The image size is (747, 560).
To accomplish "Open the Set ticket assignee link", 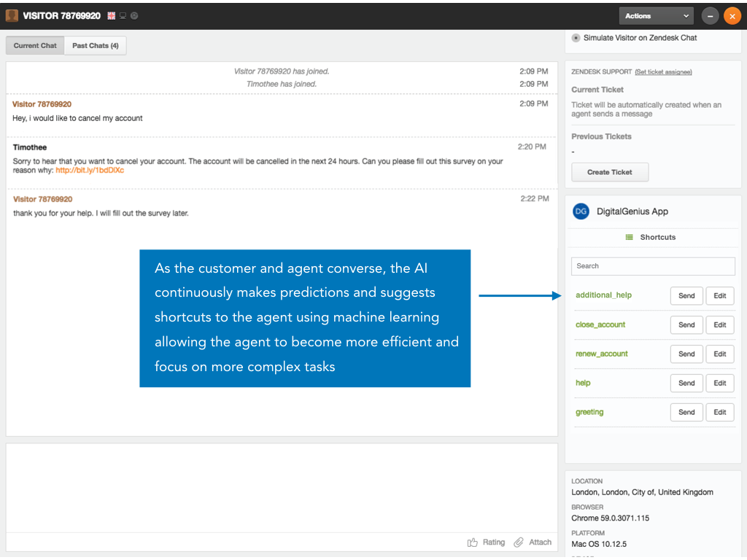I will pos(663,71).
